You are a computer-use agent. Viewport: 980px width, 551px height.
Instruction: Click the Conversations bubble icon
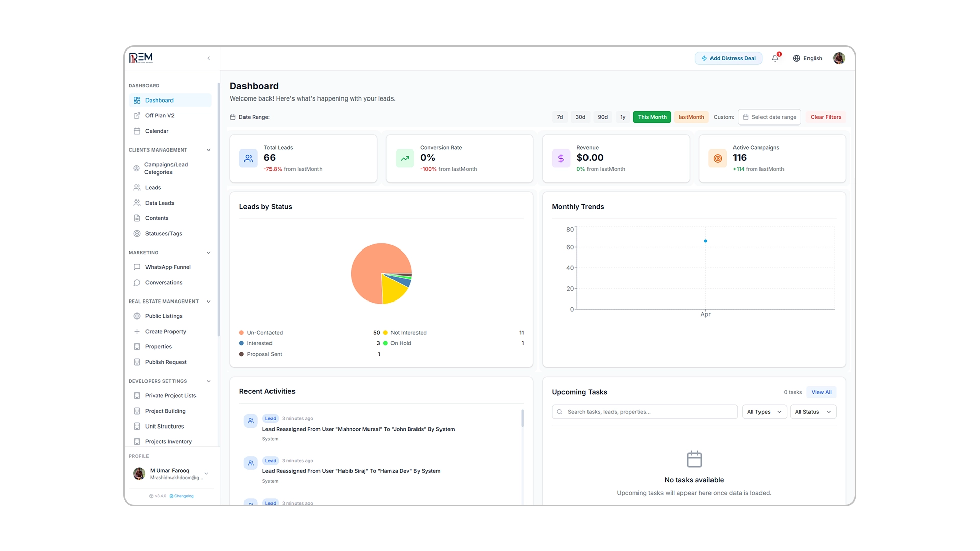[137, 283]
